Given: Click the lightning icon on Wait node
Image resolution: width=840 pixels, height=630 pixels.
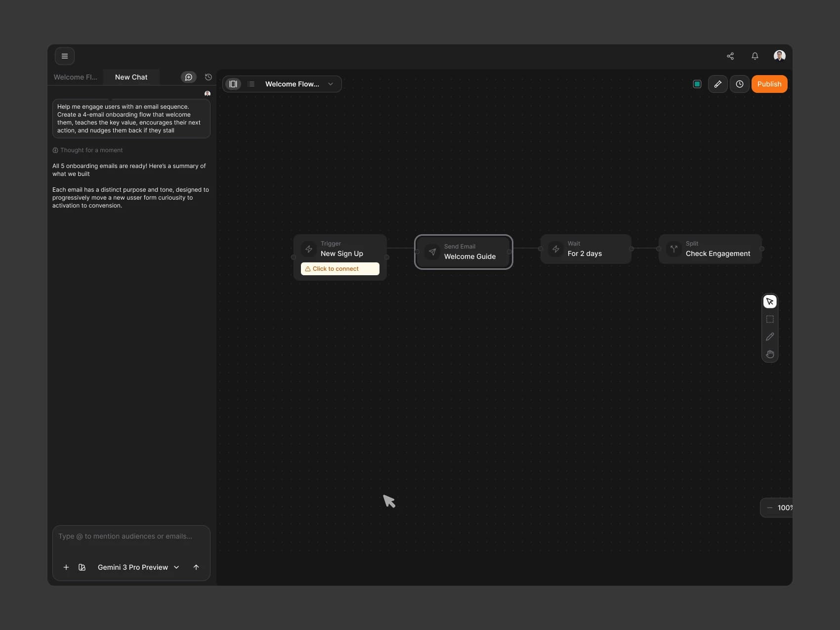Looking at the screenshot, I should [556, 249].
